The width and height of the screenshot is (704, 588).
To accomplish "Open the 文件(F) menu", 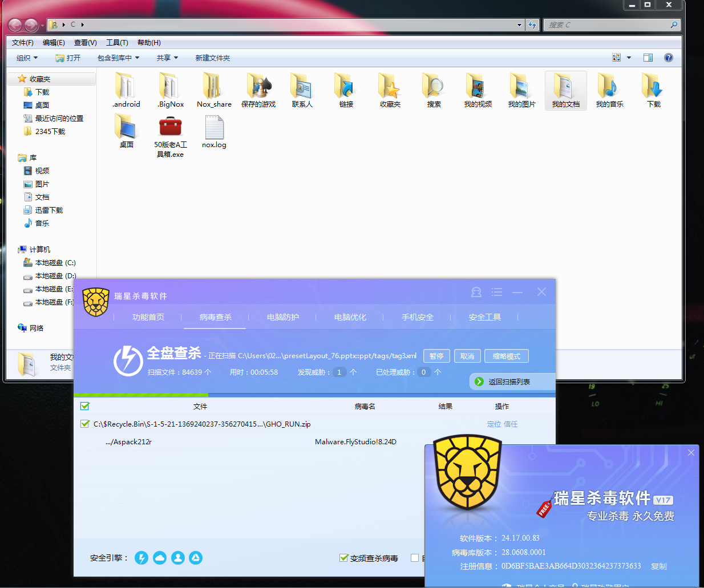I will pyautogui.click(x=23, y=43).
